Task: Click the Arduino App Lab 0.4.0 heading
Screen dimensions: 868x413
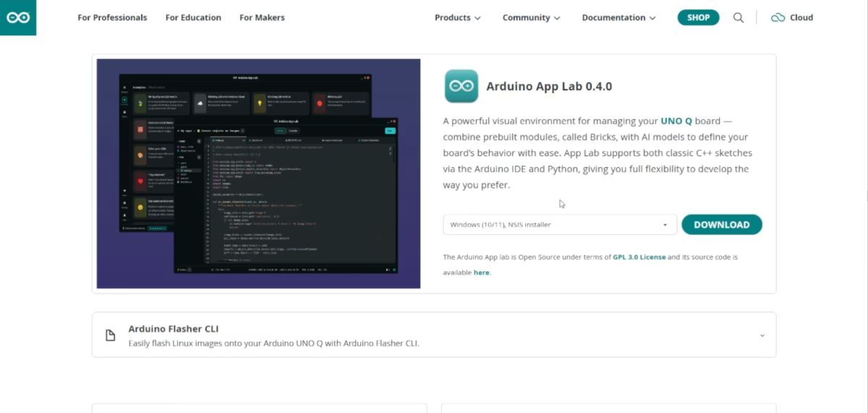Action: pyautogui.click(x=549, y=86)
